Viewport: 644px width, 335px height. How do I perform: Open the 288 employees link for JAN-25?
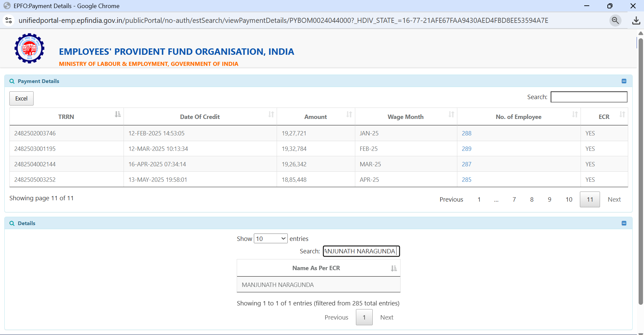pyautogui.click(x=466, y=133)
